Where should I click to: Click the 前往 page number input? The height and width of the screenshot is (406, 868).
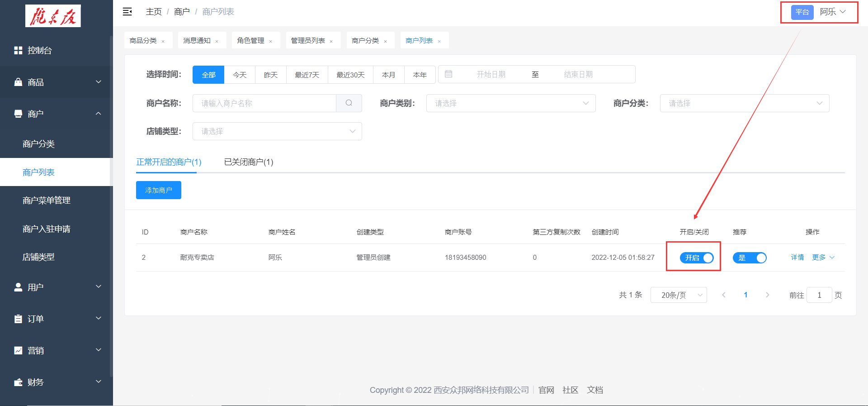[819, 295]
